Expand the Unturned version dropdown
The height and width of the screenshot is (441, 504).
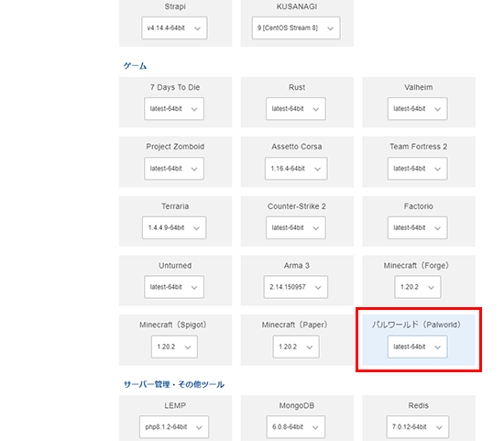click(x=174, y=287)
